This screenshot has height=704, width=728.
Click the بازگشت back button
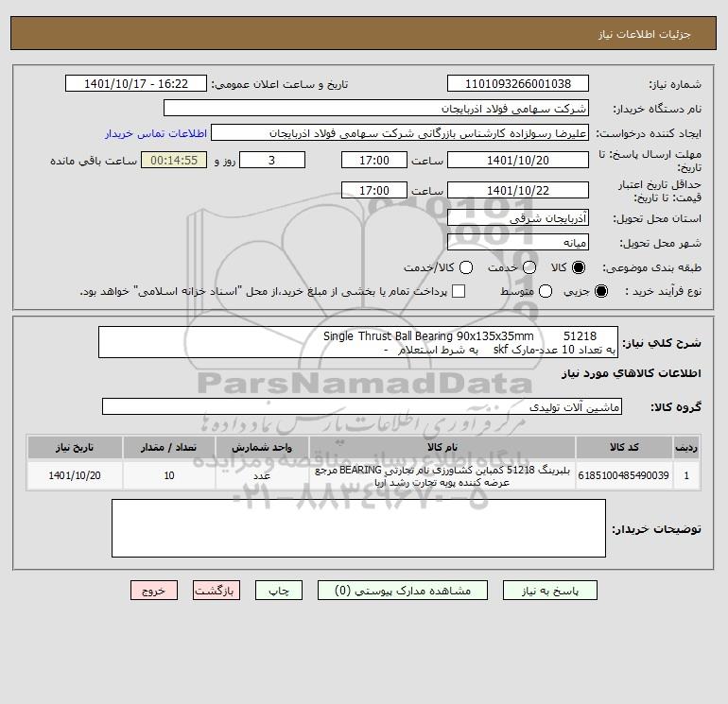tap(217, 591)
